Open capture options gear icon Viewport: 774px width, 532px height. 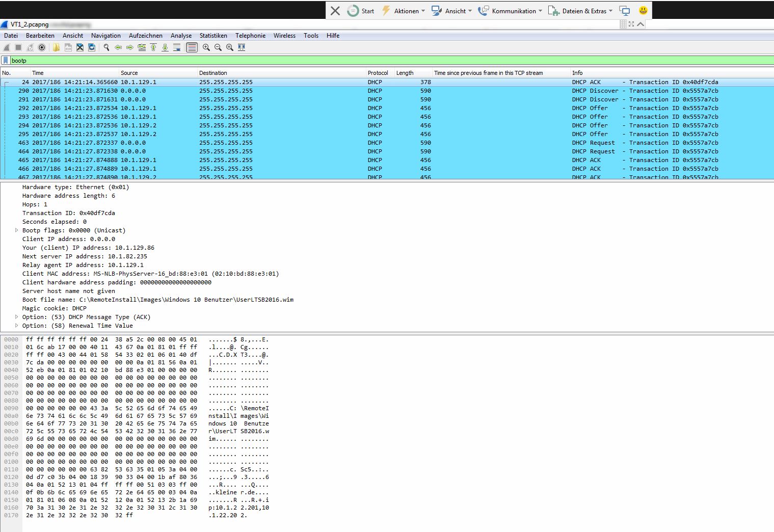click(42, 47)
